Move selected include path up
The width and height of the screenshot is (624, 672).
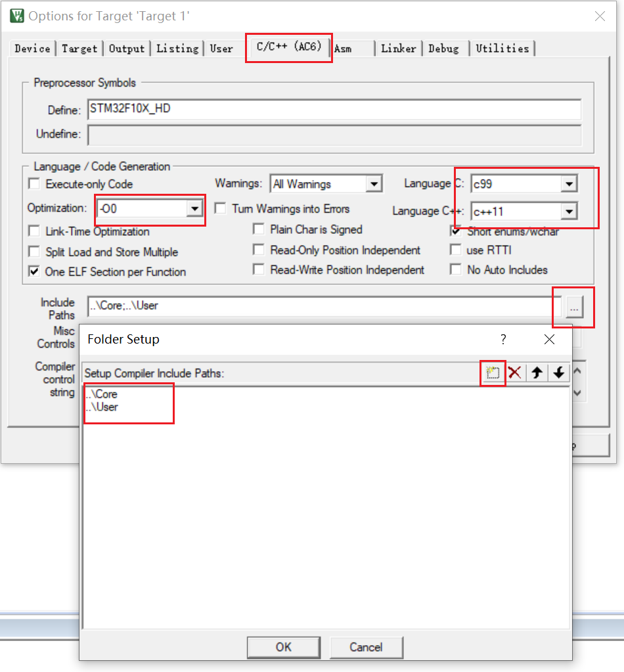pyautogui.click(x=537, y=373)
